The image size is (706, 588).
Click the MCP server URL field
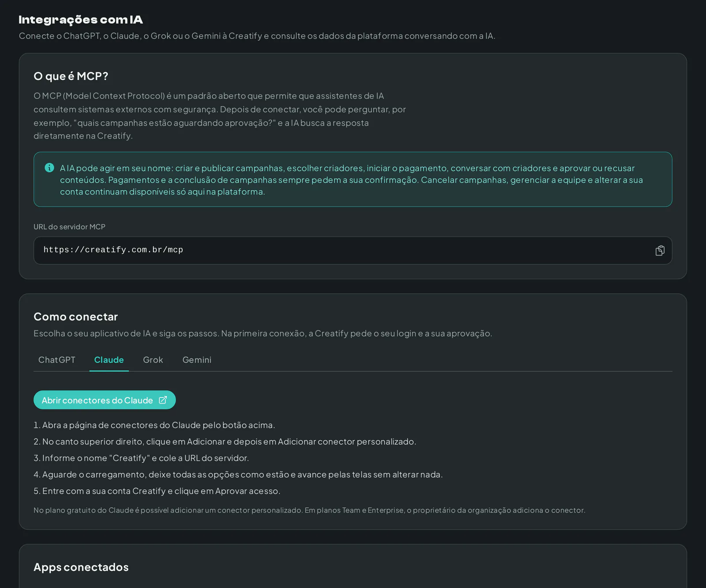(x=353, y=251)
